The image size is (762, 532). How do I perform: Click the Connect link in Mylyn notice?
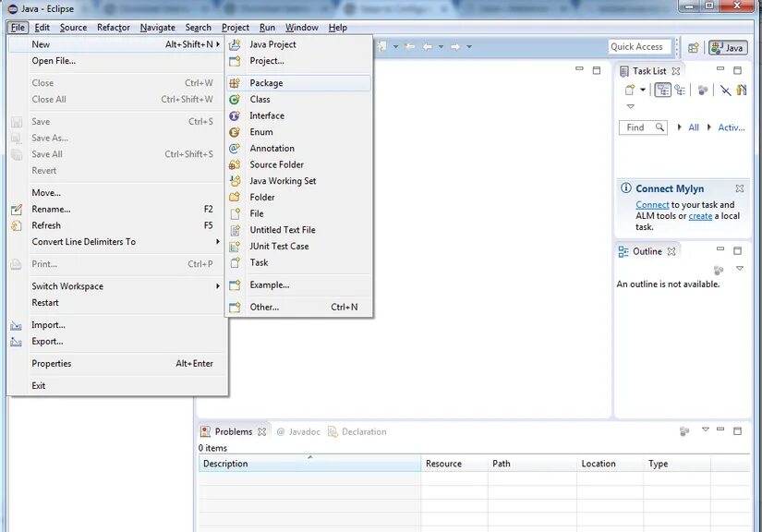tap(652, 205)
